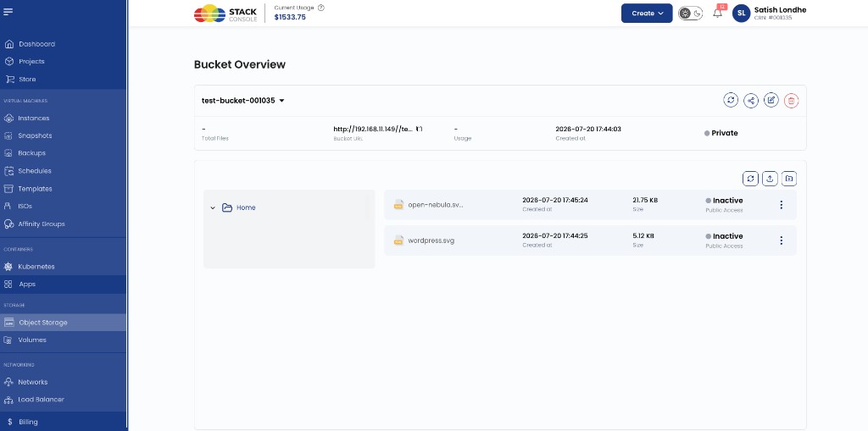
Task: Open Schedules in sidebar
Action: click(34, 171)
